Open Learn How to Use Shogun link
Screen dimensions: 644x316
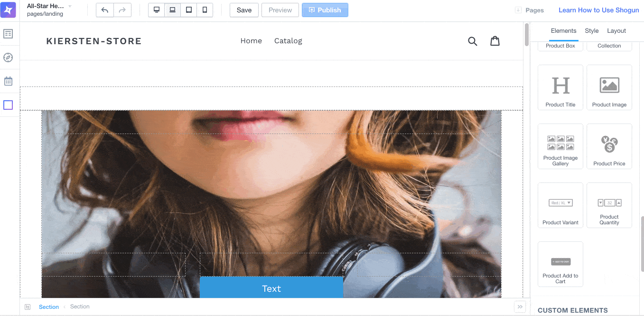598,10
